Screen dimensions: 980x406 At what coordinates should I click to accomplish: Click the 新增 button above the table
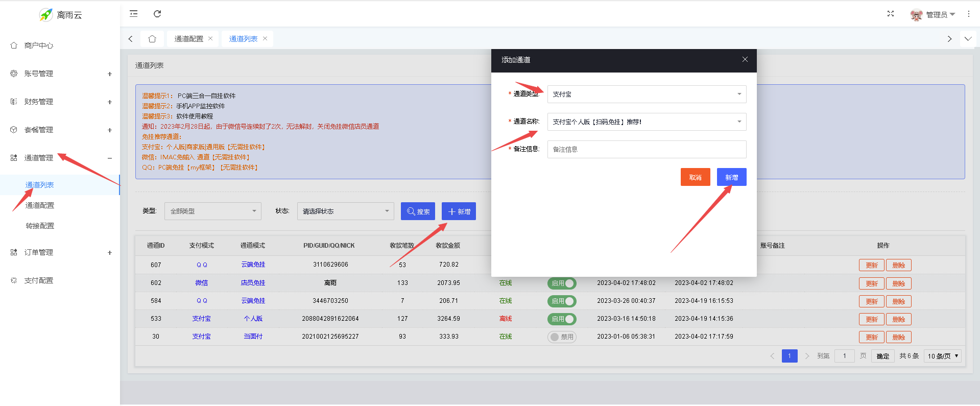tap(459, 211)
